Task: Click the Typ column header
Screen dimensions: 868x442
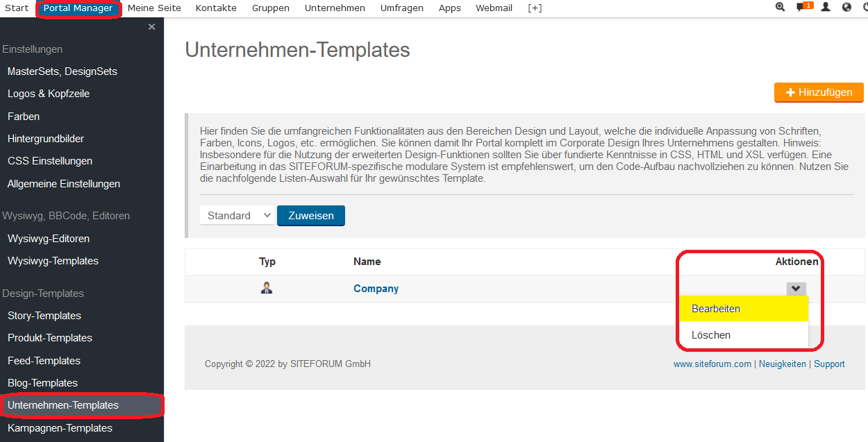Action: (x=267, y=262)
